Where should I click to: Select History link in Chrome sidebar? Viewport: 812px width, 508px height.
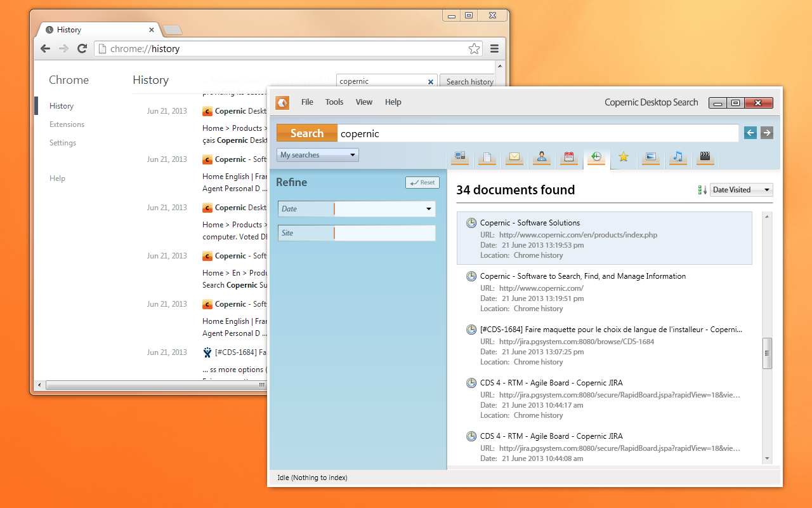tap(62, 106)
